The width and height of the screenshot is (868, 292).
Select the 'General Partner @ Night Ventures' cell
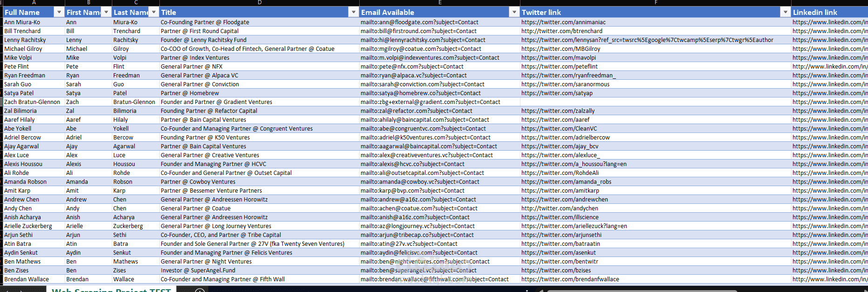259,261
